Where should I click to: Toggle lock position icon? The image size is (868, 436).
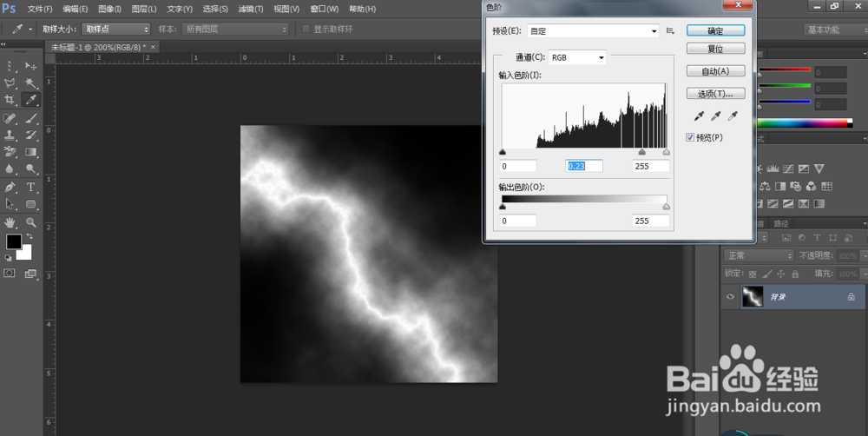click(x=781, y=274)
